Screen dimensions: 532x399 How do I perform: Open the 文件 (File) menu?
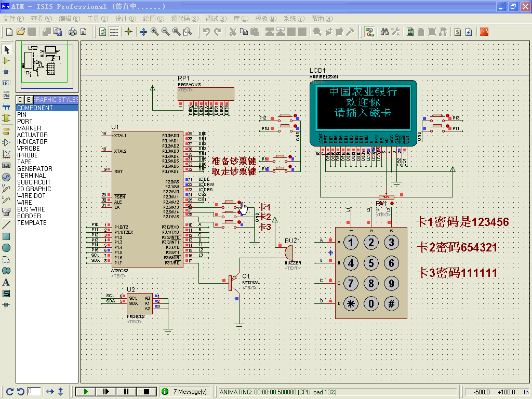tap(14, 19)
